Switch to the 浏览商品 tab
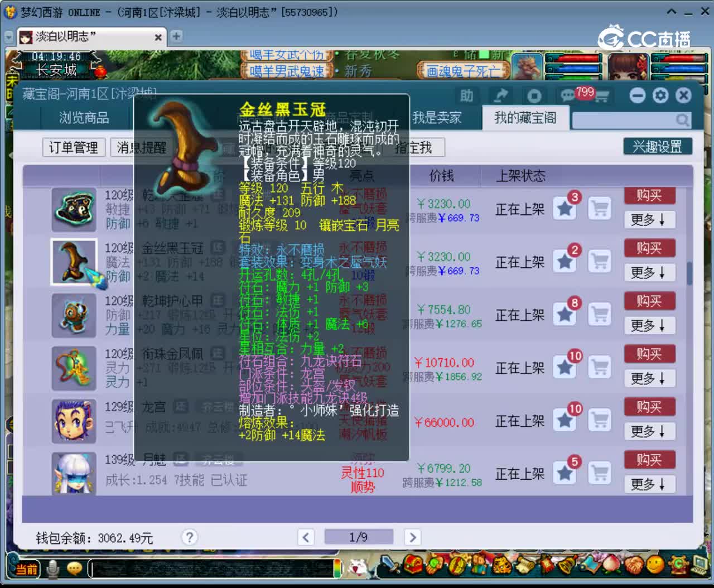The height and width of the screenshot is (588, 714). 84,118
